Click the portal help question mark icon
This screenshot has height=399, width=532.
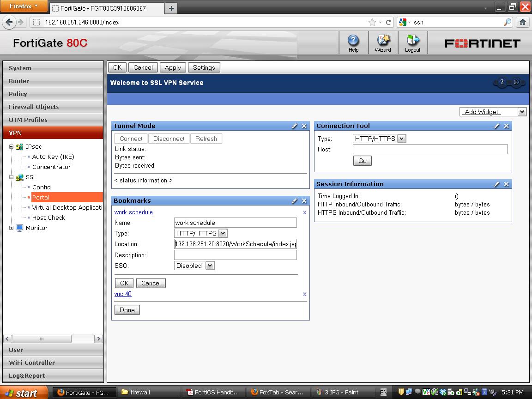pos(502,82)
